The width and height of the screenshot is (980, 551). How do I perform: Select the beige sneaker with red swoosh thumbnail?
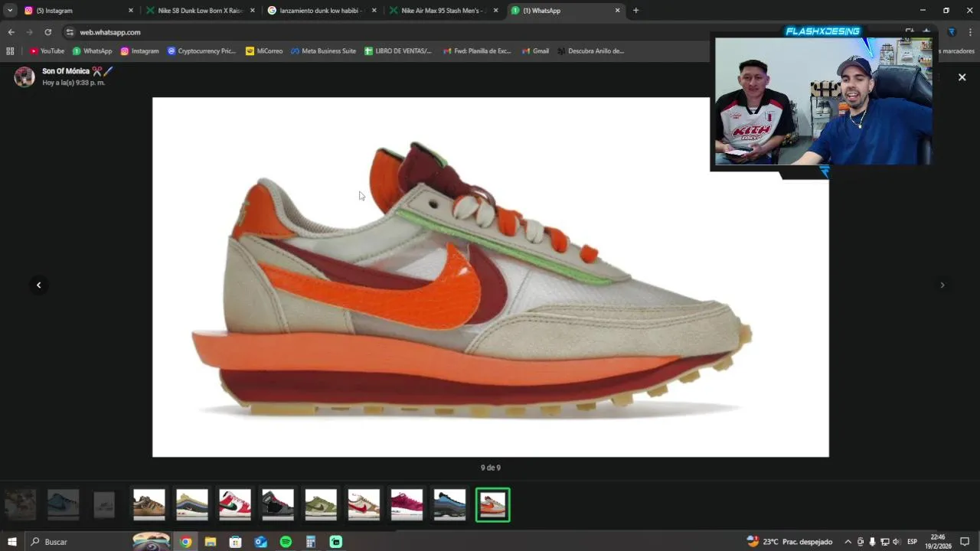pos(363,504)
